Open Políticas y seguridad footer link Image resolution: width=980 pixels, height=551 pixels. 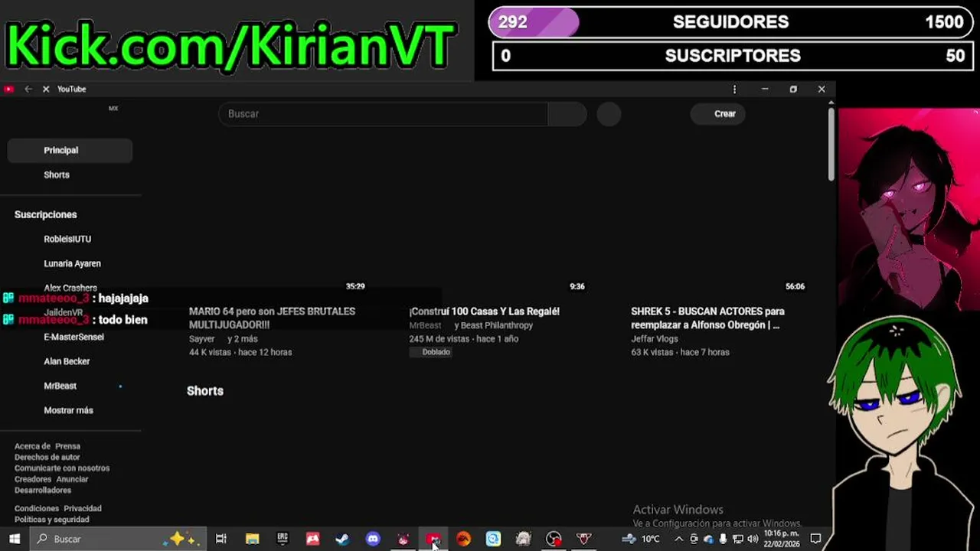click(x=52, y=520)
